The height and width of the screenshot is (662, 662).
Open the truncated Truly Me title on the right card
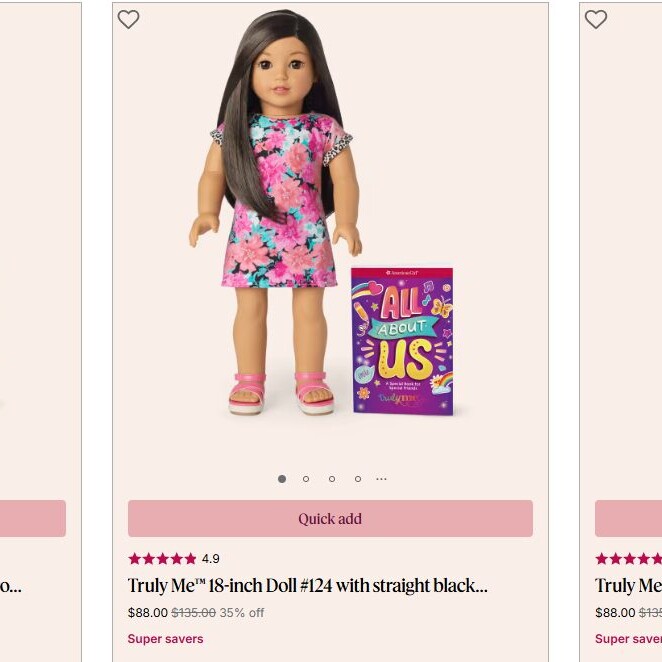click(628, 586)
